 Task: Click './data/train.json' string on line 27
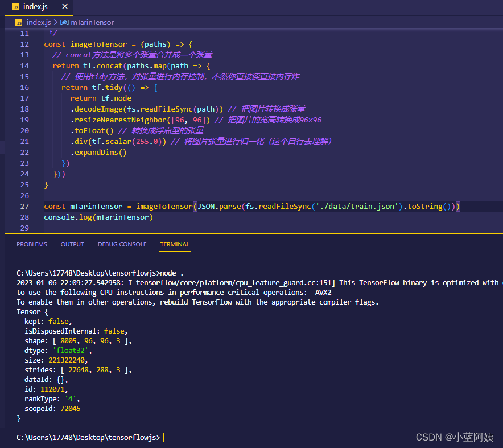point(357,207)
